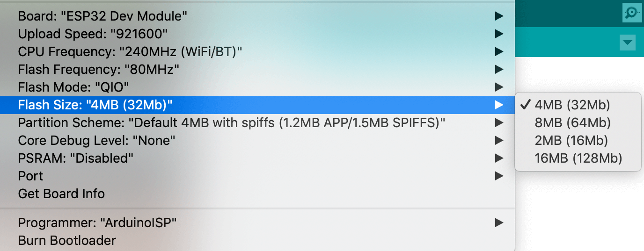
Task: Choose 8MB (64Mb) flash size option
Action: pyautogui.click(x=572, y=122)
